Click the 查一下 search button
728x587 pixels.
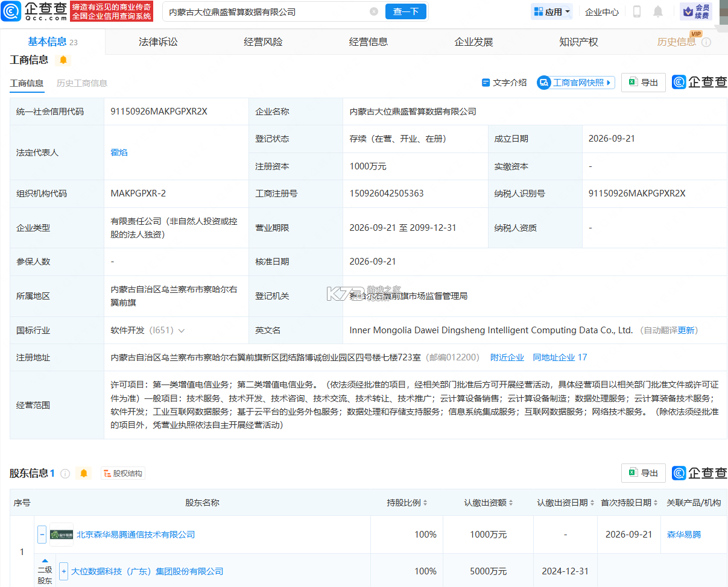coord(406,11)
